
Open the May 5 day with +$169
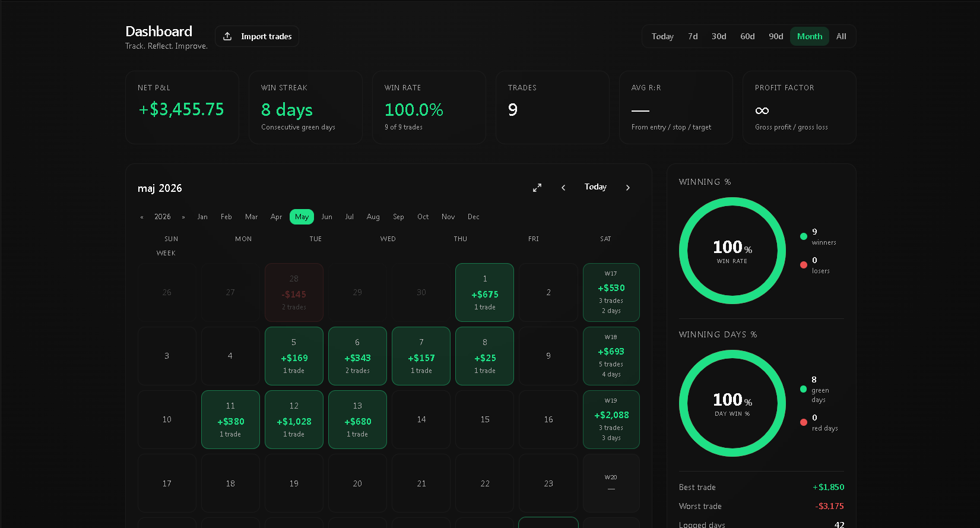294,356
